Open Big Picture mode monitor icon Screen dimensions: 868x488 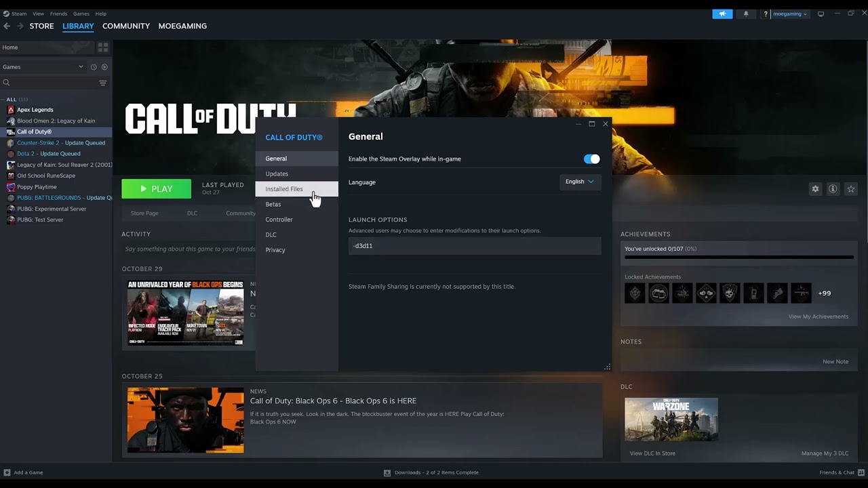(x=821, y=14)
